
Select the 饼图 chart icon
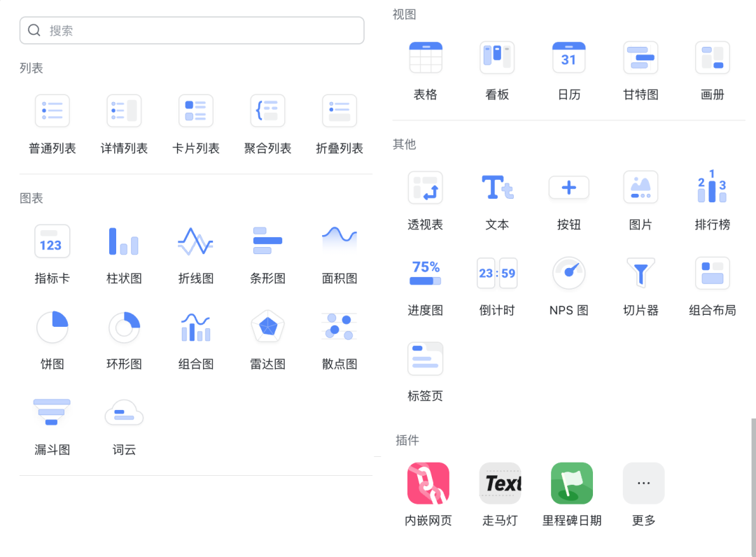coord(52,326)
